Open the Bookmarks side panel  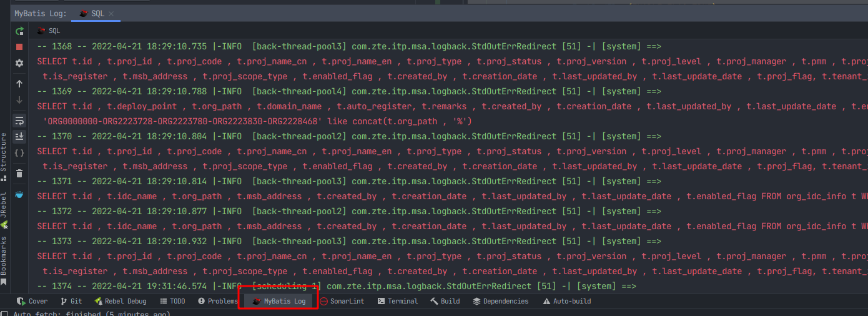coord(4,261)
